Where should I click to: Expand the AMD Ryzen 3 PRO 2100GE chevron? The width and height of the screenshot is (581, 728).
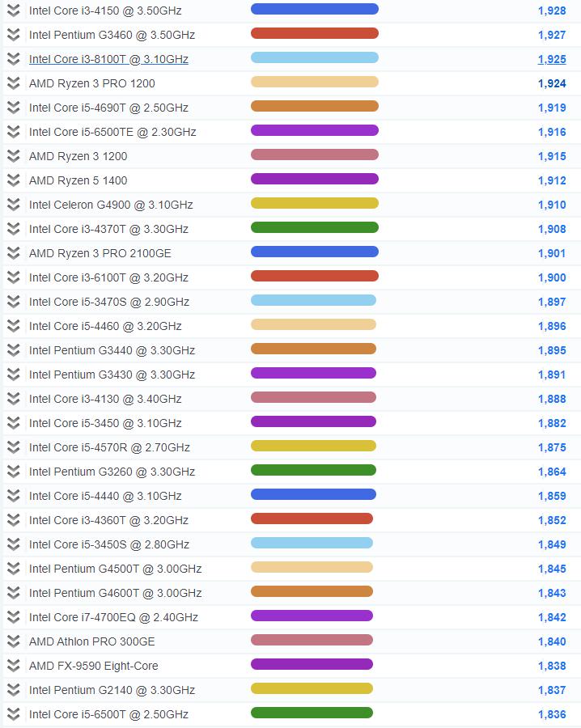tap(14, 253)
